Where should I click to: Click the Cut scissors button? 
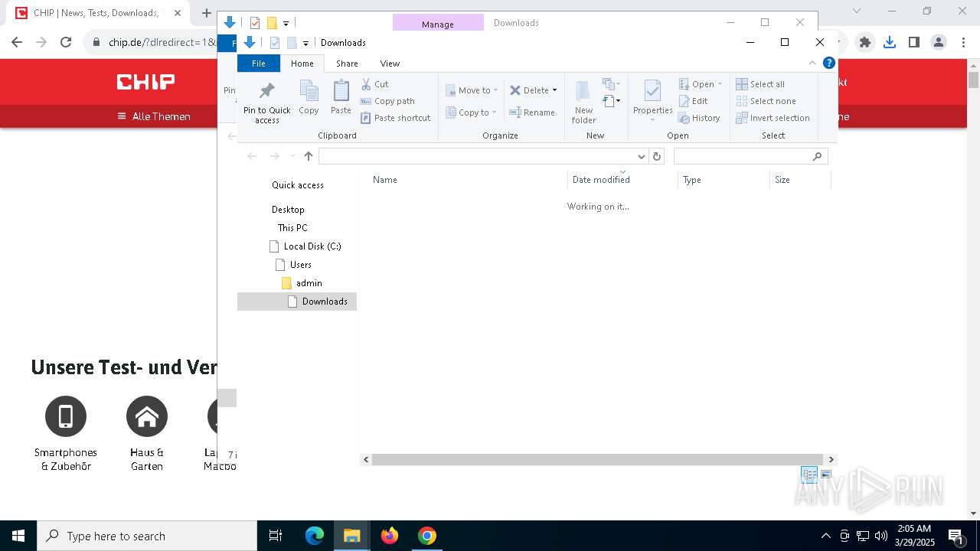tap(374, 84)
